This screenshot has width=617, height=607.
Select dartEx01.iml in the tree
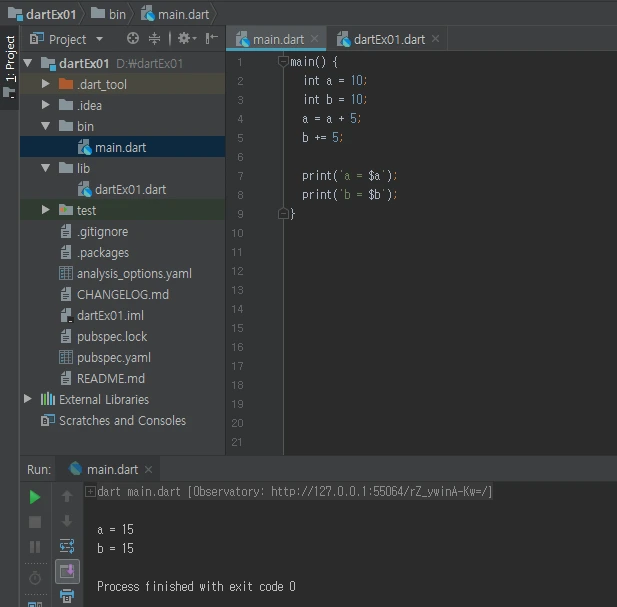pos(122,315)
